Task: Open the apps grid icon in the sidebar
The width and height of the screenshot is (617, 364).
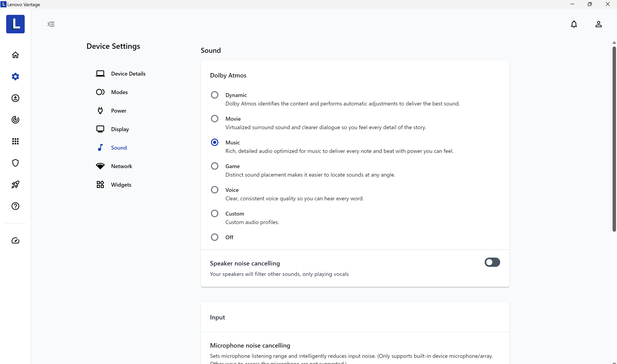Action: coord(15,141)
